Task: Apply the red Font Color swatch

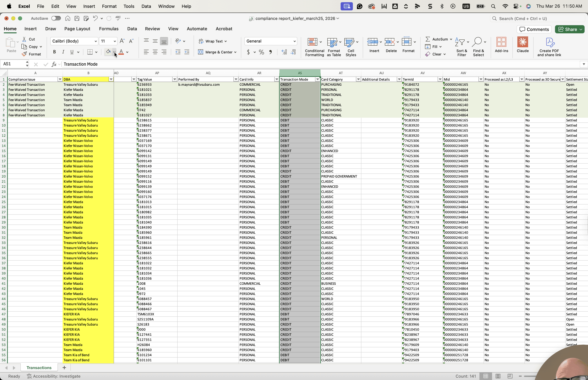Action: (121, 52)
